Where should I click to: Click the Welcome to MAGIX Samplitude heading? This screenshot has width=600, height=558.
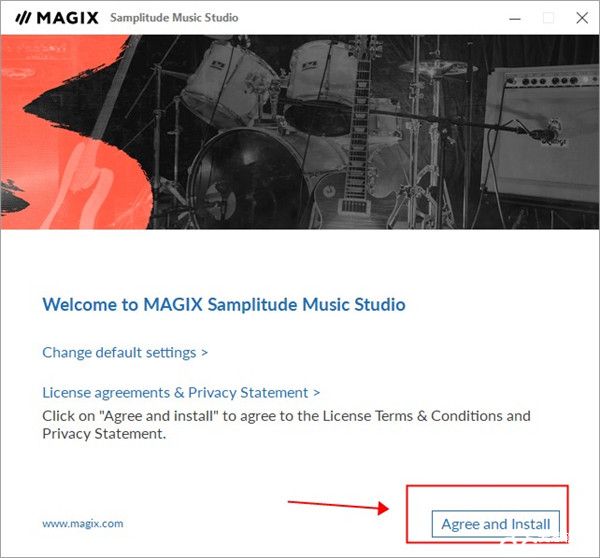(224, 305)
